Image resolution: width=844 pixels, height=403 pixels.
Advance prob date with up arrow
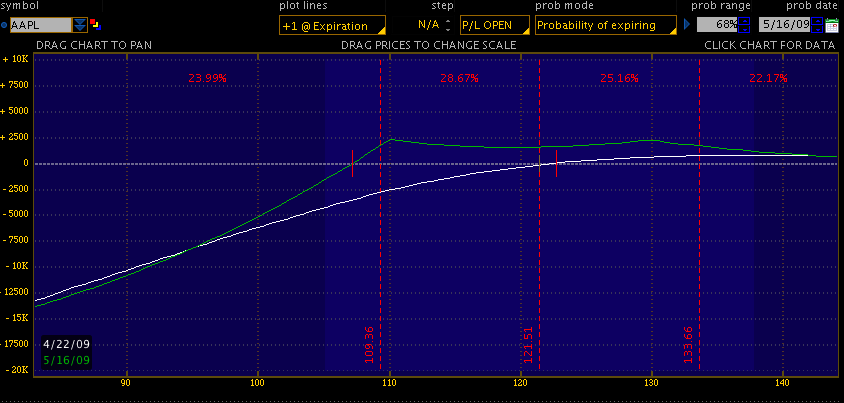pos(817,21)
